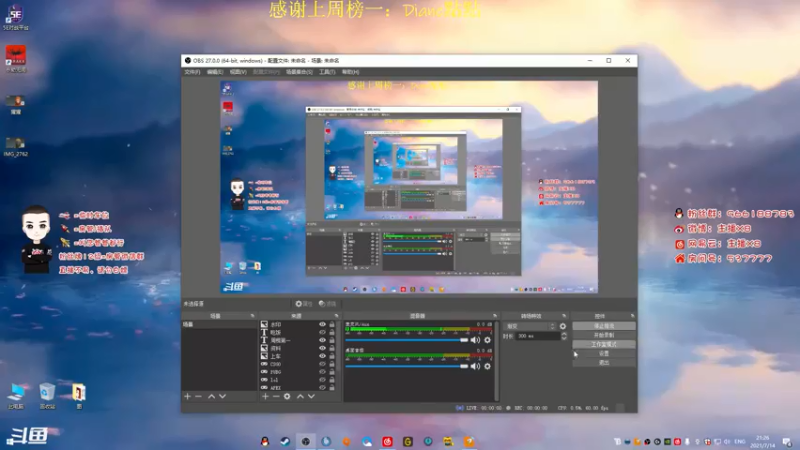Open the 视图(V) menu
Viewport: 800px width, 450px height.
point(238,72)
